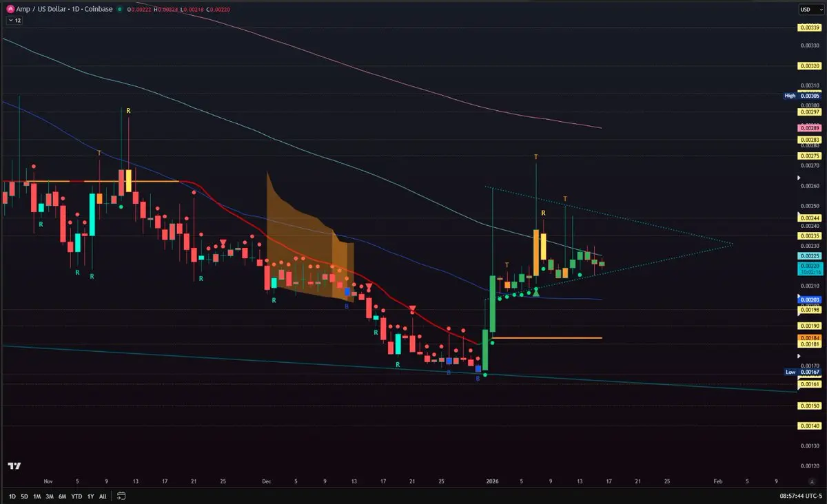The image size is (827, 504).
Task: Click the yellow 0.00198 price label
Action: (809, 310)
